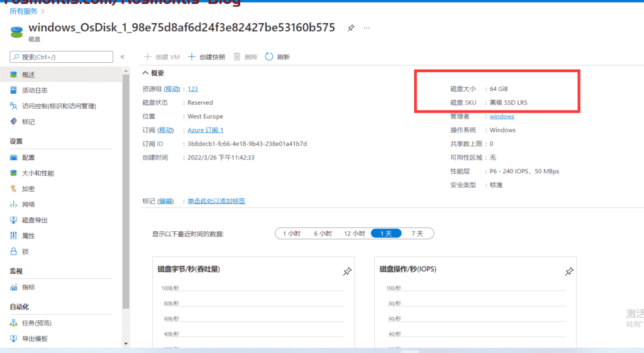Click the 大小和性能 disk icon
644x353 pixels.
[14, 173]
